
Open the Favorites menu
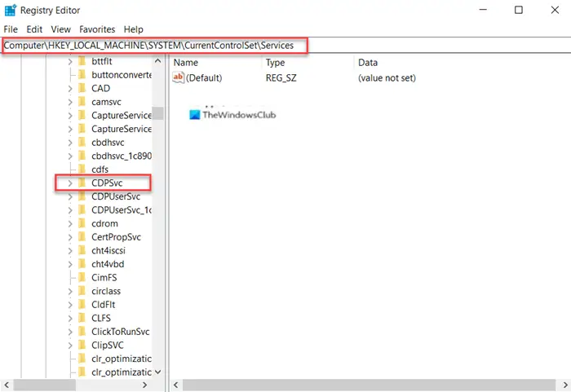[x=97, y=29]
